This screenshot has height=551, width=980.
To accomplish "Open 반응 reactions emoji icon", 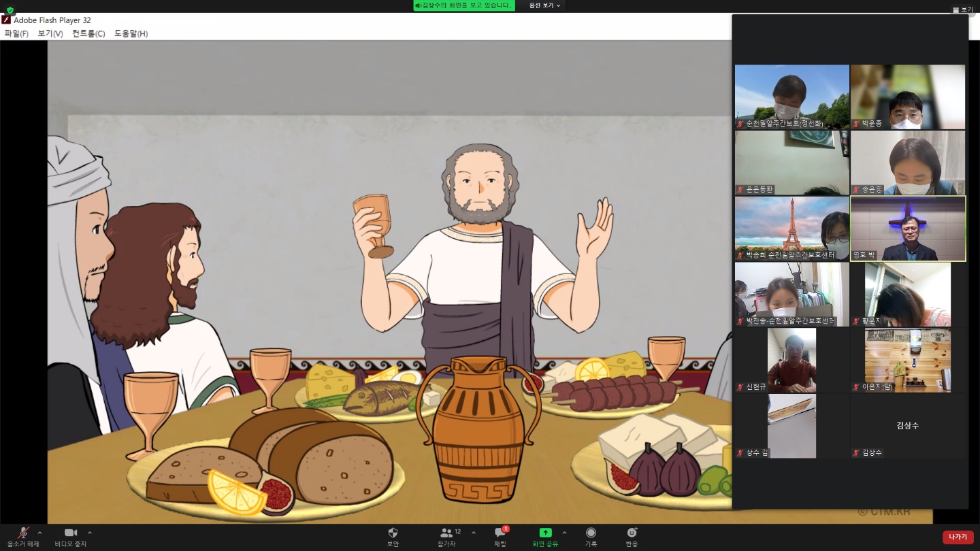I will (x=632, y=533).
